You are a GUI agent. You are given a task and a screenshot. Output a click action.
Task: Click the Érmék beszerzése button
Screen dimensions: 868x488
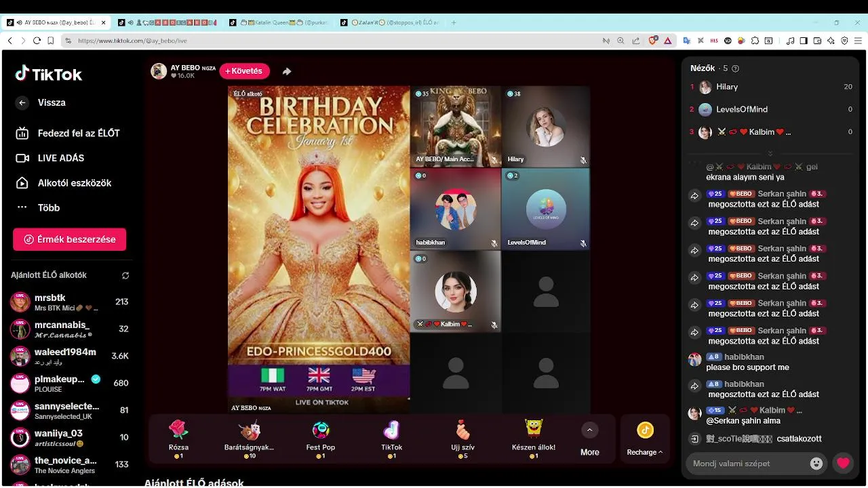tap(69, 239)
